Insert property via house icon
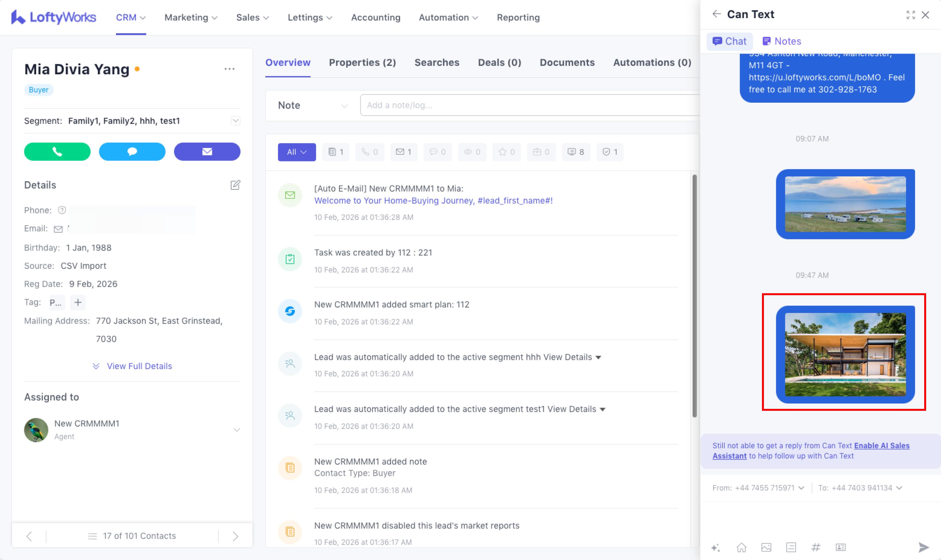This screenshot has height=560, width=941. (741, 547)
